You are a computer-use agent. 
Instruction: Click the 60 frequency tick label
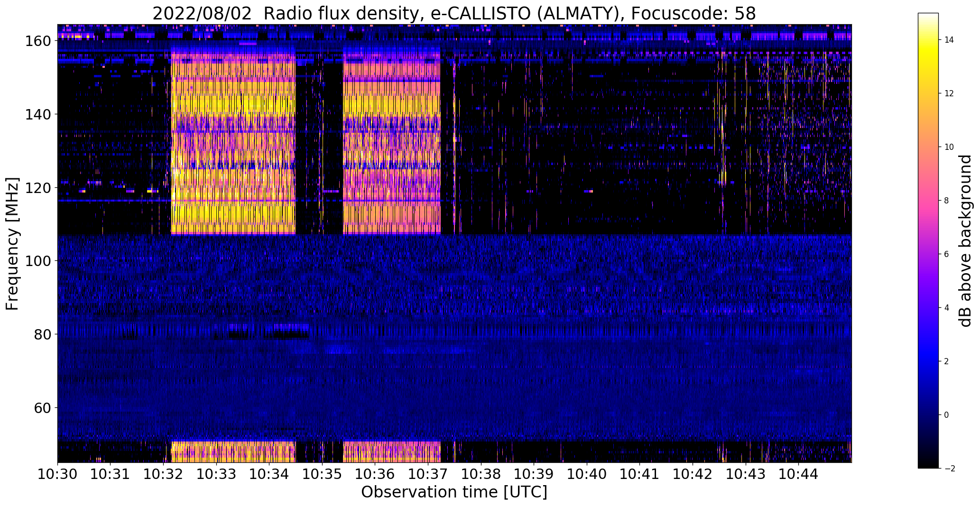click(44, 408)
